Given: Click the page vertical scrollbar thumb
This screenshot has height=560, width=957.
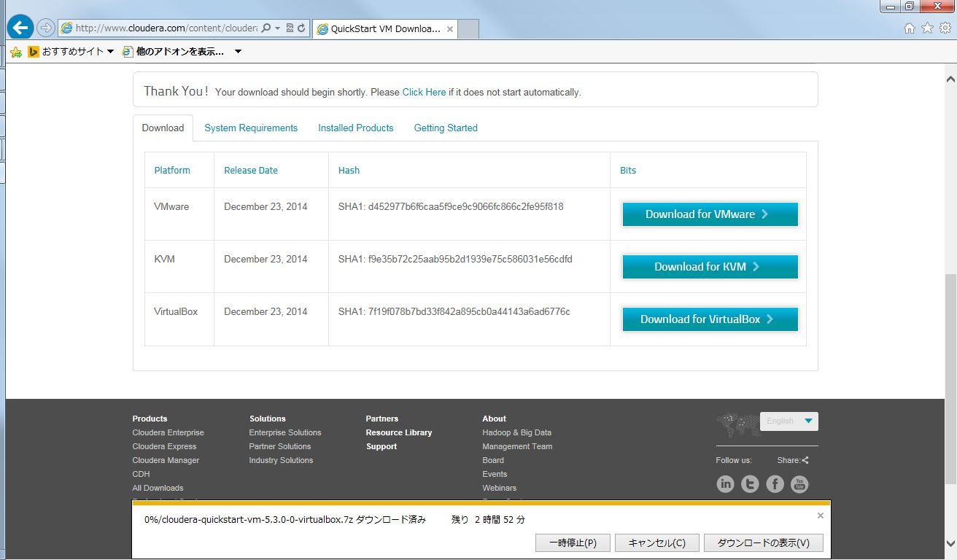Looking at the screenshot, I should pyautogui.click(x=950, y=378).
